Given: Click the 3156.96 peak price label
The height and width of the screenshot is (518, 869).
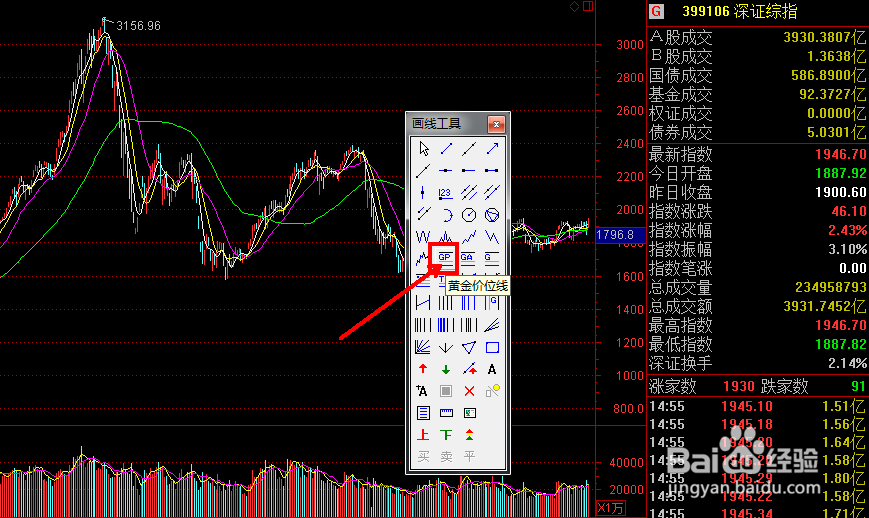Looking at the screenshot, I should 139,26.
